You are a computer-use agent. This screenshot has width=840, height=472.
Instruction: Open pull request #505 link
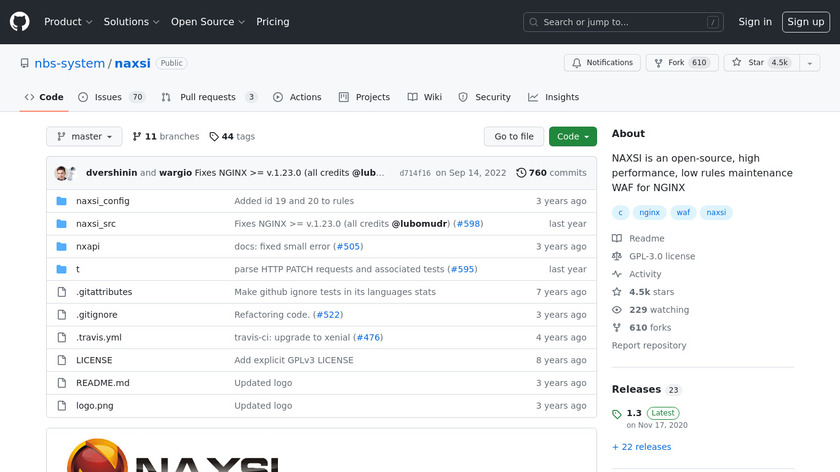tap(348, 246)
